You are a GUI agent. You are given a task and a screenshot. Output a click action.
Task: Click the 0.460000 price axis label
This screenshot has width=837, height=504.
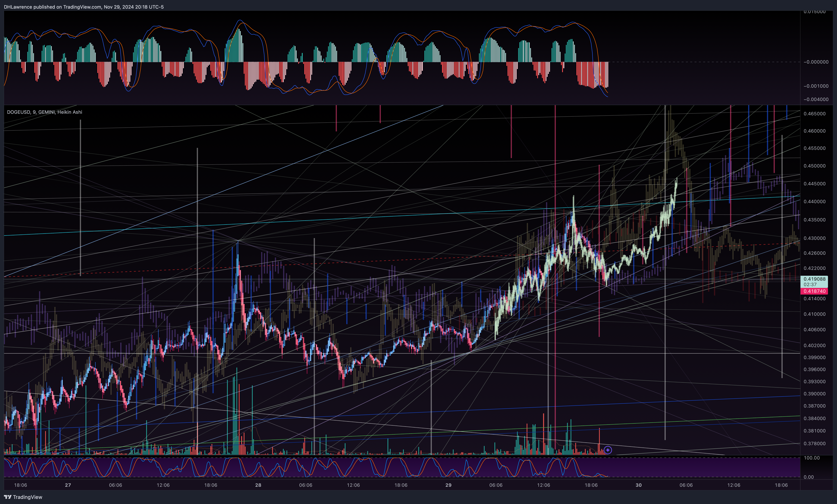coord(814,131)
